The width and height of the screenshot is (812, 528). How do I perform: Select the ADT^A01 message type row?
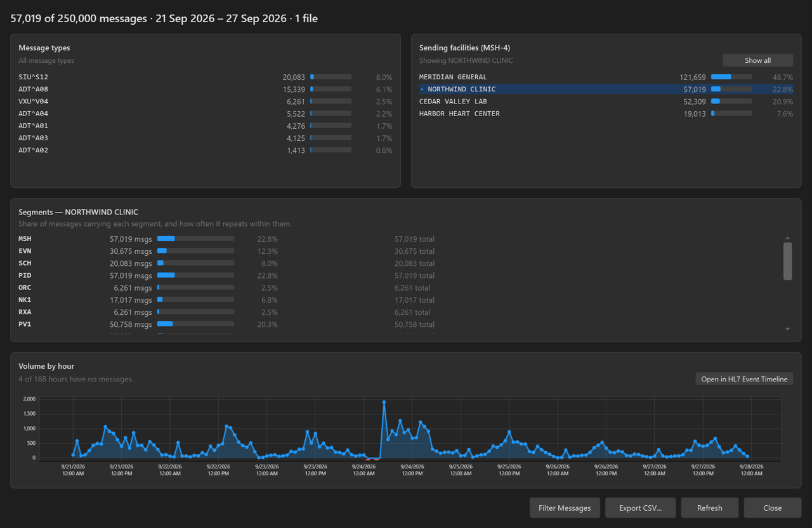point(206,126)
